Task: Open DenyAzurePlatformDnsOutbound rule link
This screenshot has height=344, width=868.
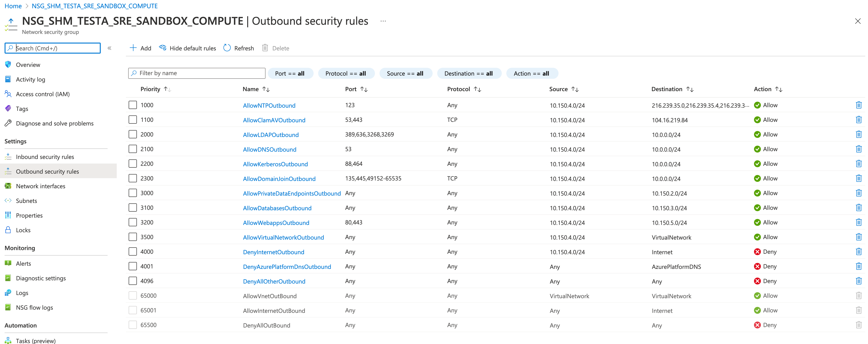Action: pyautogui.click(x=287, y=267)
